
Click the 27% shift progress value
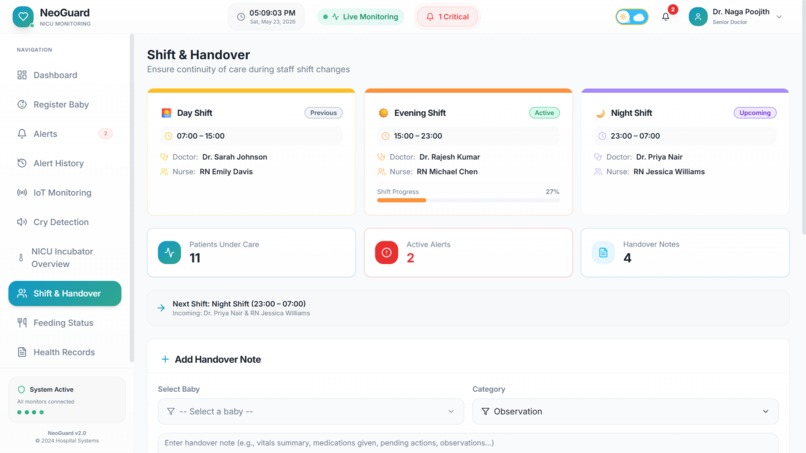[x=553, y=191]
